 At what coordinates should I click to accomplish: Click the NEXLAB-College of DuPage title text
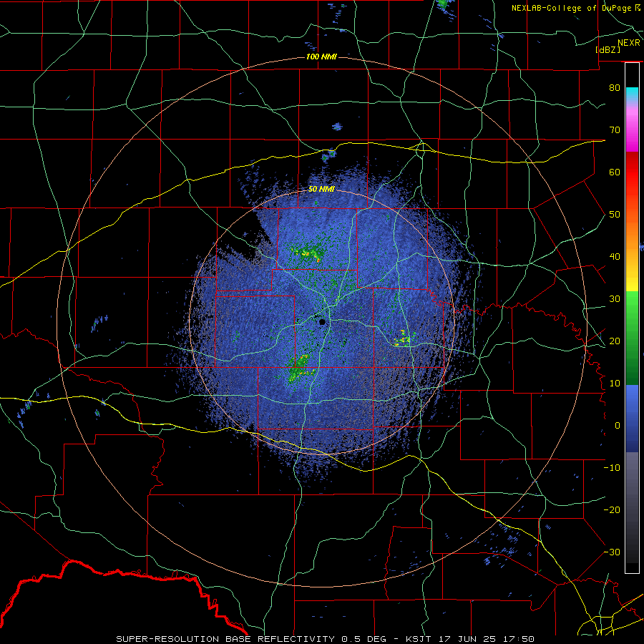coord(575,8)
